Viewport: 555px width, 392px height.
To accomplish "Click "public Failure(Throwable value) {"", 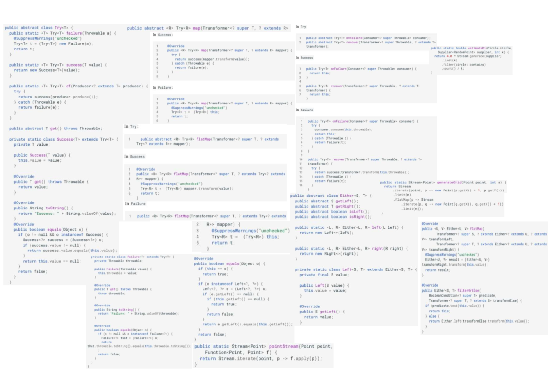I will [x=122, y=269].
